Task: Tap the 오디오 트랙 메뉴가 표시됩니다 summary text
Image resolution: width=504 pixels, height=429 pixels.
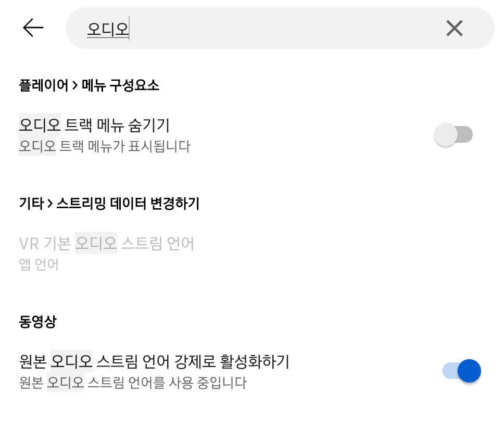Action: (105, 146)
